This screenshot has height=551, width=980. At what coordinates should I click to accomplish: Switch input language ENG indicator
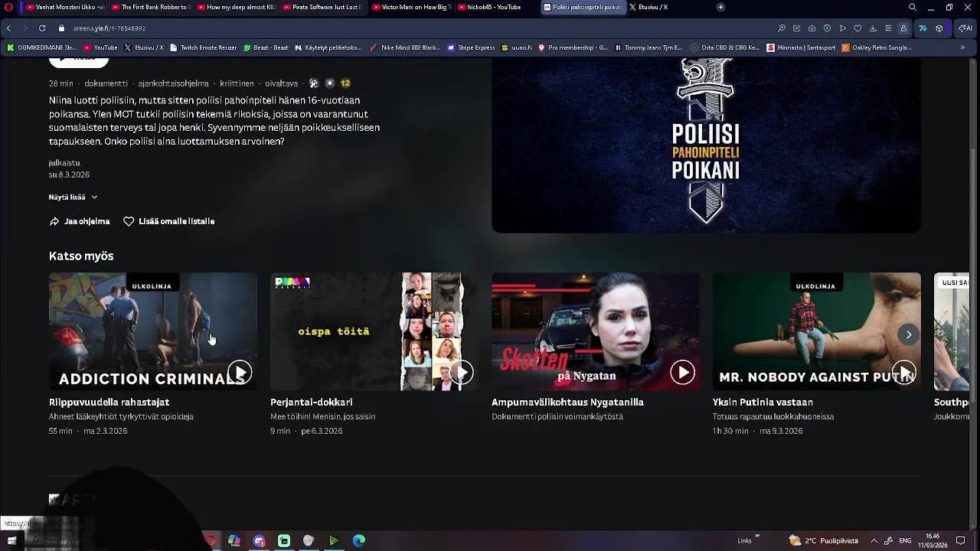click(x=905, y=540)
